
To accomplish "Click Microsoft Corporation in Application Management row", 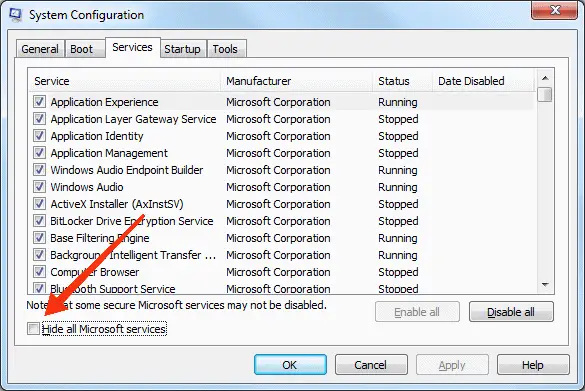I will click(278, 153).
